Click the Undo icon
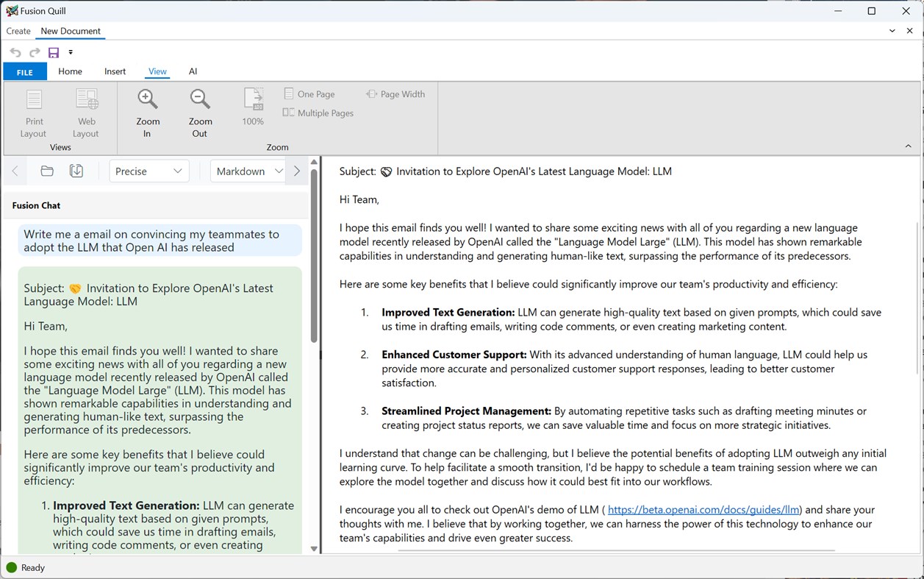 pyautogui.click(x=14, y=51)
